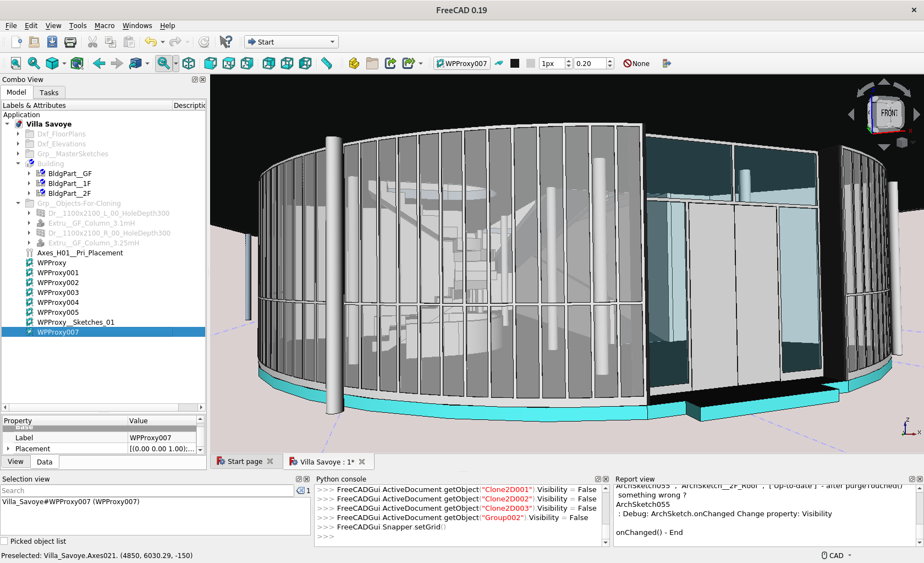Switch to the Tasks tab

tap(49, 93)
